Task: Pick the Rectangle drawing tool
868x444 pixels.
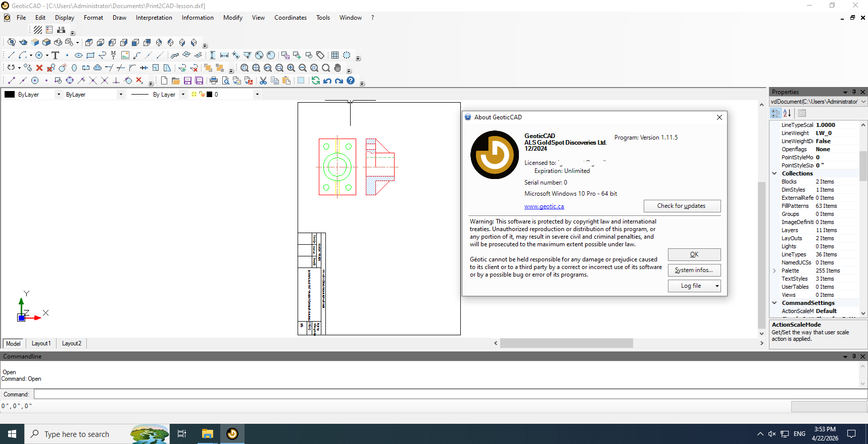Action: [x=90, y=55]
